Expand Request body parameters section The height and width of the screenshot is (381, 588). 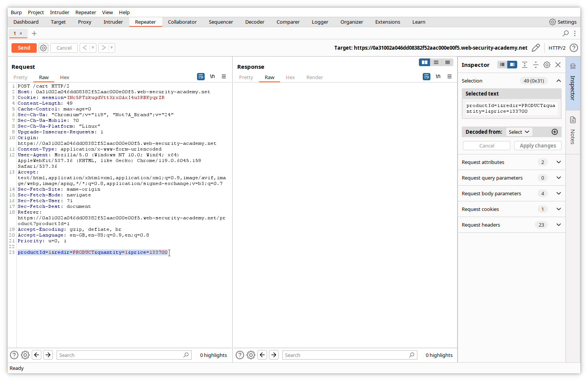[558, 194]
